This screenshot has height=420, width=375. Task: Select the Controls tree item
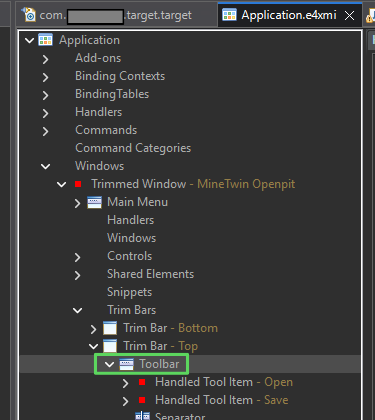130,256
